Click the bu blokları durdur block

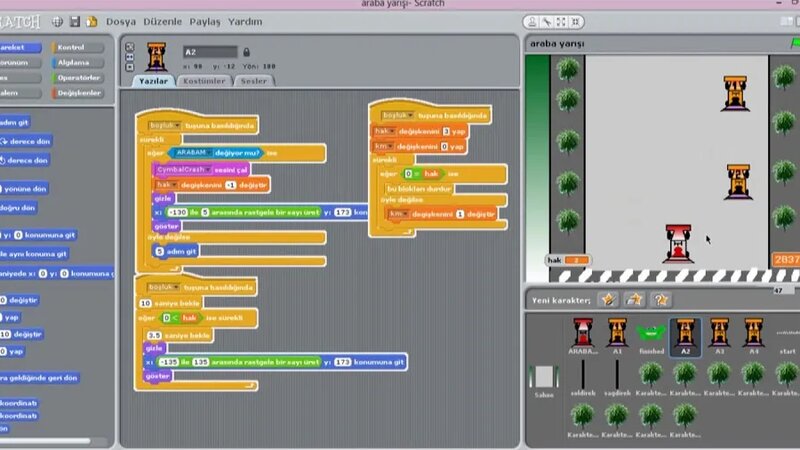pos(418,189)
